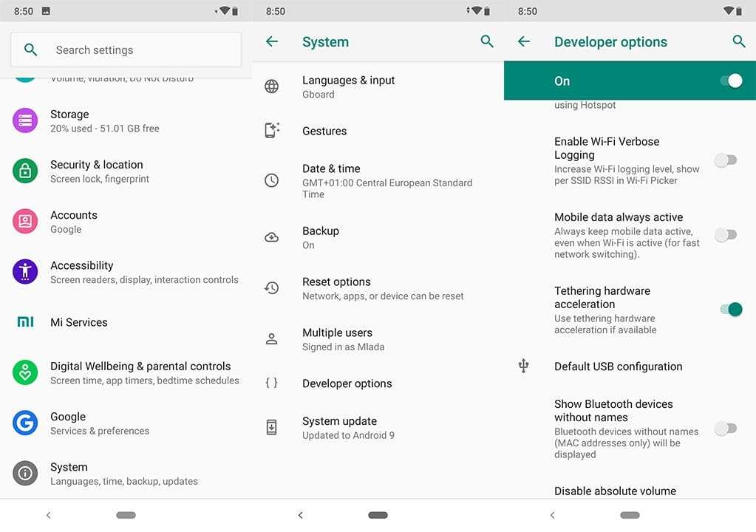Select the Accounts icon

pyautogui.click(x=24, y=221)
